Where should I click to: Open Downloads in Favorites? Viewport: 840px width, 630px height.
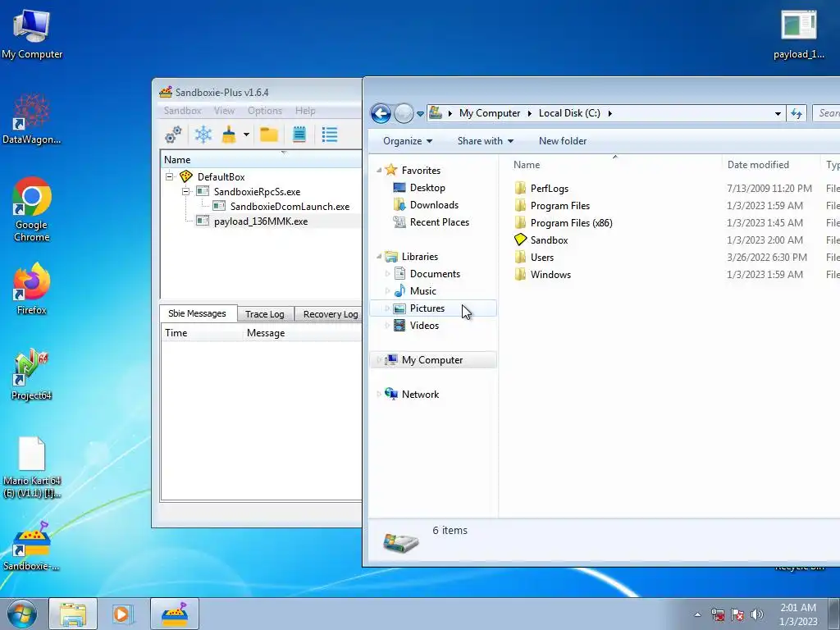click(434, 204)
